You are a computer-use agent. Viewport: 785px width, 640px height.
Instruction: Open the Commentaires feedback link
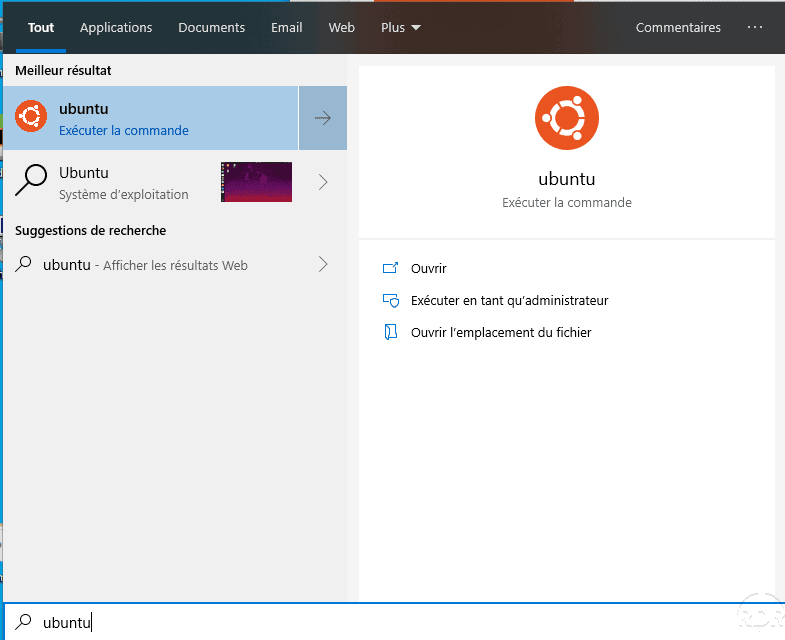[678, 28]
